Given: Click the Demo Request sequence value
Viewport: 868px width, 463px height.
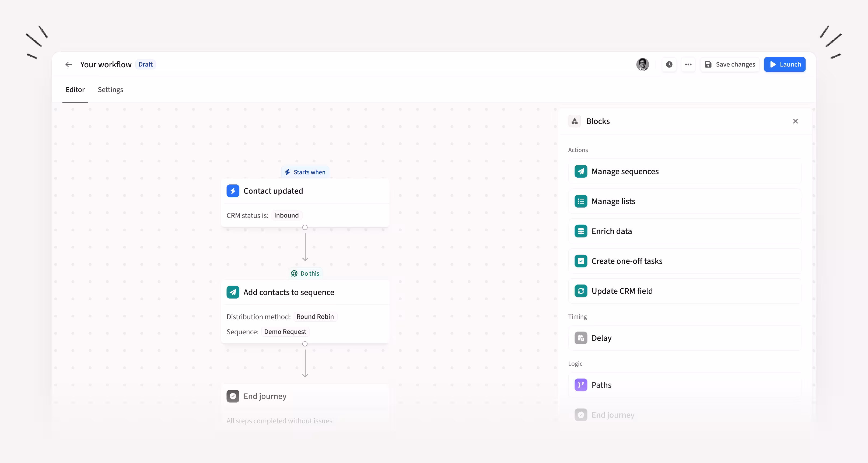Looking at the screenshot, I should coord(285,332).
